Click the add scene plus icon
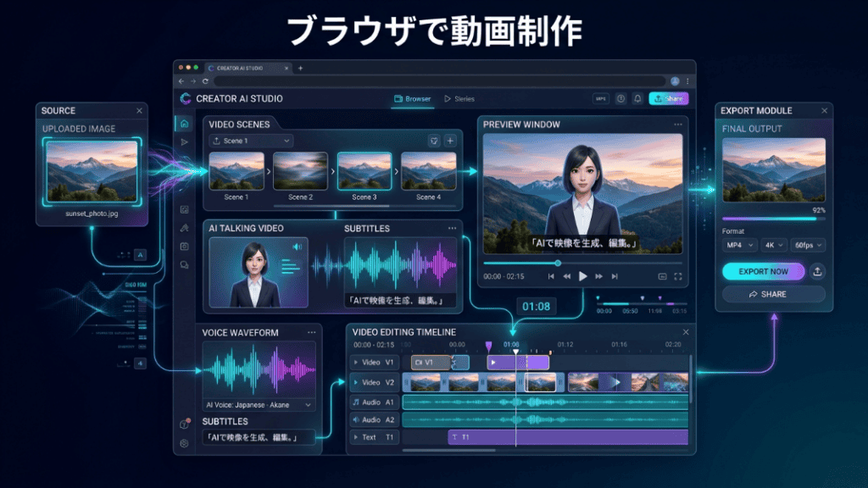868x488 pixels. (450, 141)
